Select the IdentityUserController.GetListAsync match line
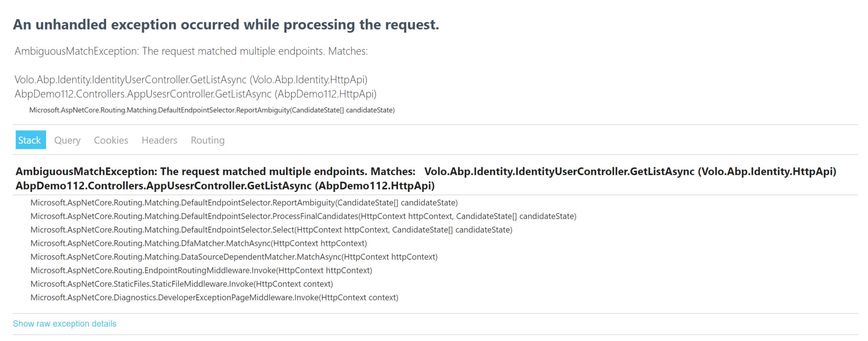Screen dimensions: 868x341 [x=191, y=79]
